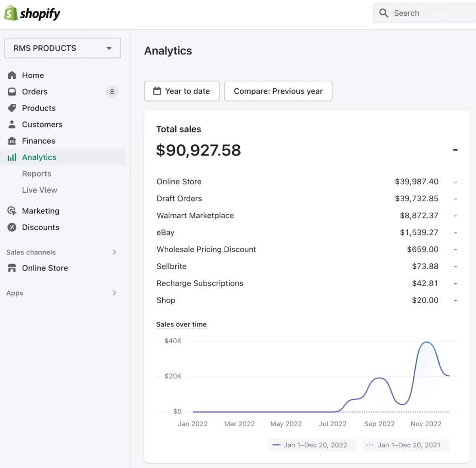Click the Orders count badge showing 8
This screenshot has height=468, width=476.
112,92
